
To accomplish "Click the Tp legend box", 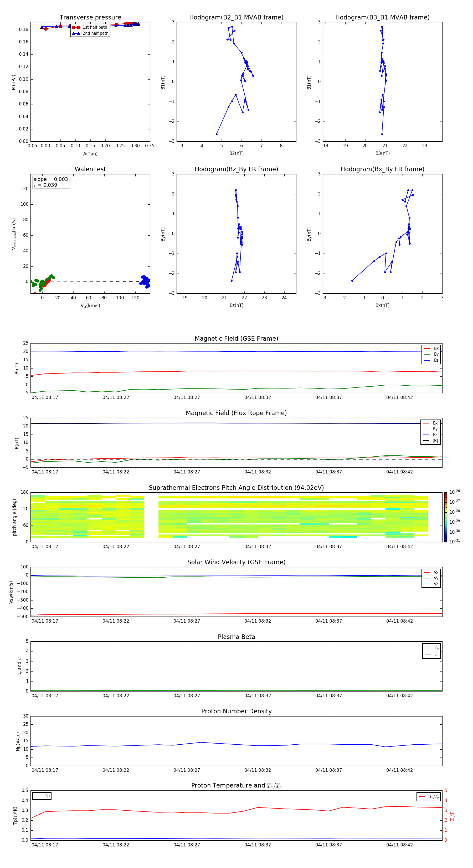I will 42,796.
